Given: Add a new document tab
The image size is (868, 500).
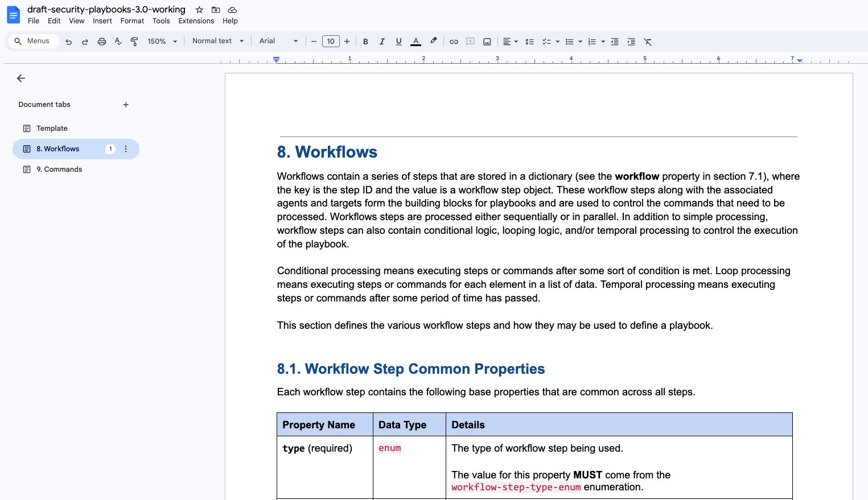Looking at the screenshot, I should (x=126, y=105).
